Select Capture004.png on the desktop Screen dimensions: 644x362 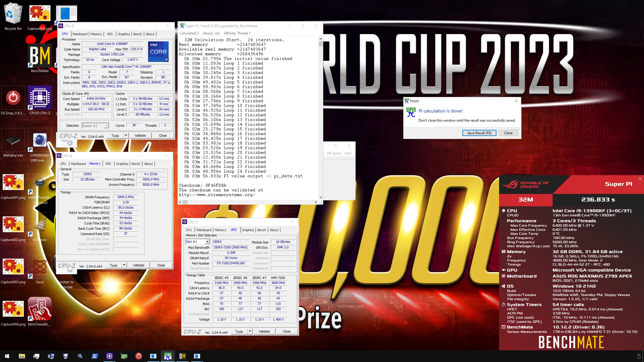click(x=13, y=312)
